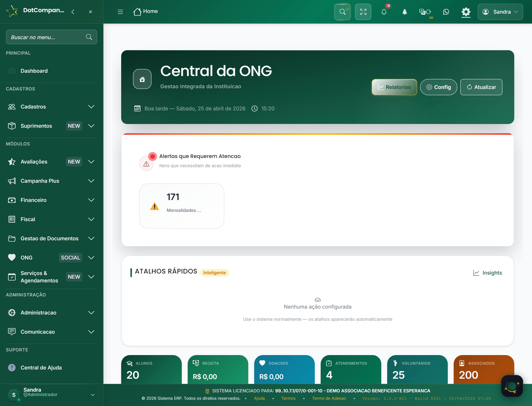Click the Campanha Plus megaphone icon
Screen dimensions: 532x406
point(12,181)
